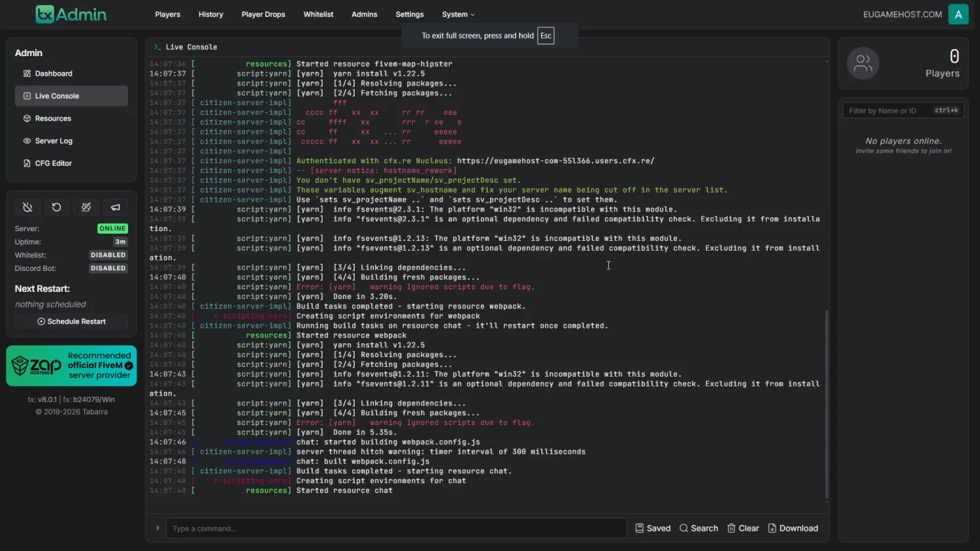This screenshot has height=551, width=980.
Task: Expand the System dropdown menu
Action: pyautogui.click(x=458, y=14)
